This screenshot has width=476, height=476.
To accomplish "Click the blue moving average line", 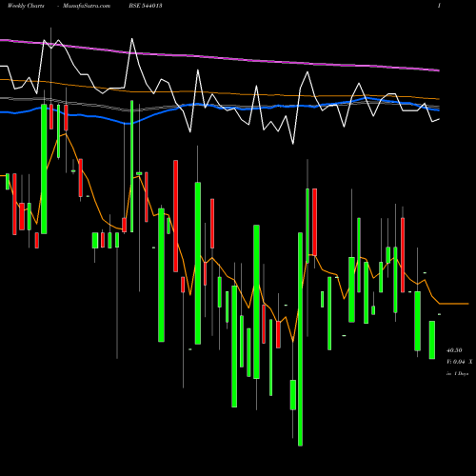I will tap(220, 108).
